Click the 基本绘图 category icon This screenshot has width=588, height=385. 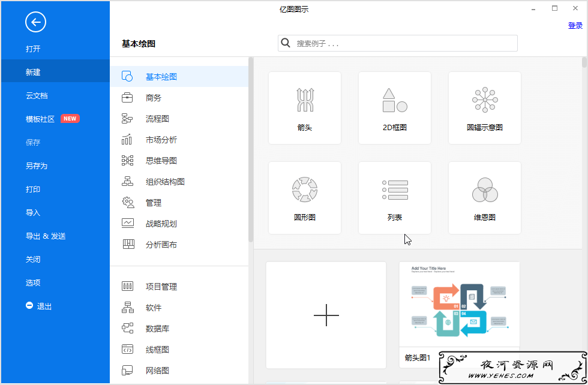127,77
